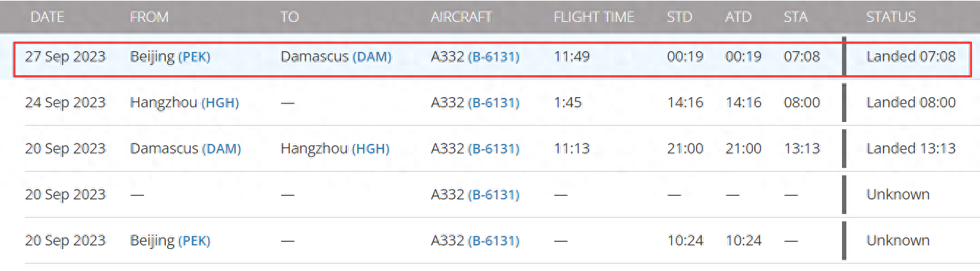Select the highlighted 27 Sep 2023 flight row
This screenshot has width=980, height=271.
(491, 56)
